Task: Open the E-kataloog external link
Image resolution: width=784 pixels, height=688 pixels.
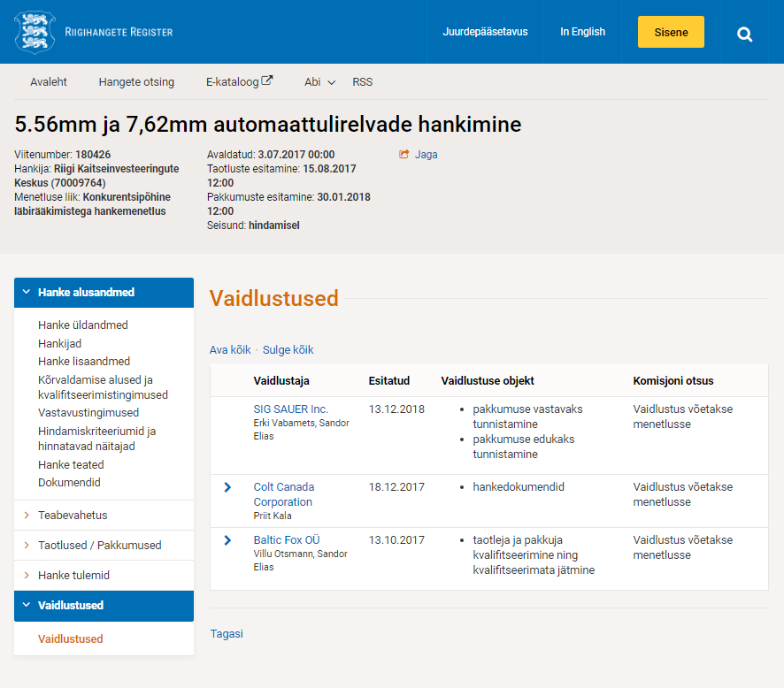Action: tap(239, 82)
